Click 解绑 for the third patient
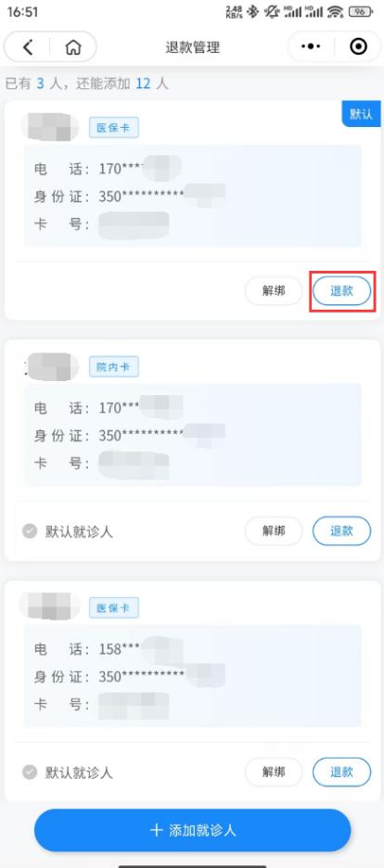This screenshot has height=868, width=384. [x=274, y=772]
